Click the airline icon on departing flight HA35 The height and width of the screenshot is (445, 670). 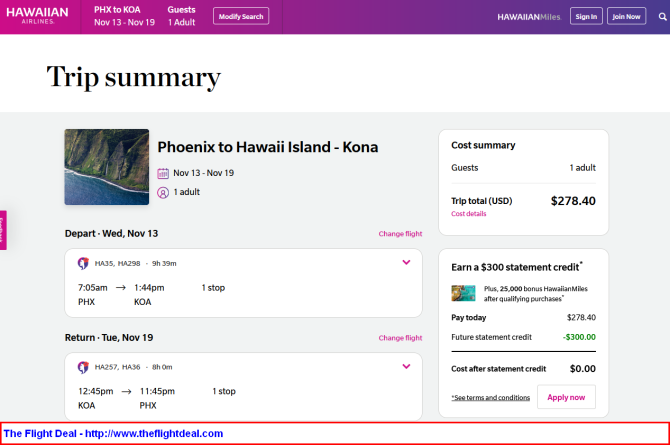tap(83, 263)
